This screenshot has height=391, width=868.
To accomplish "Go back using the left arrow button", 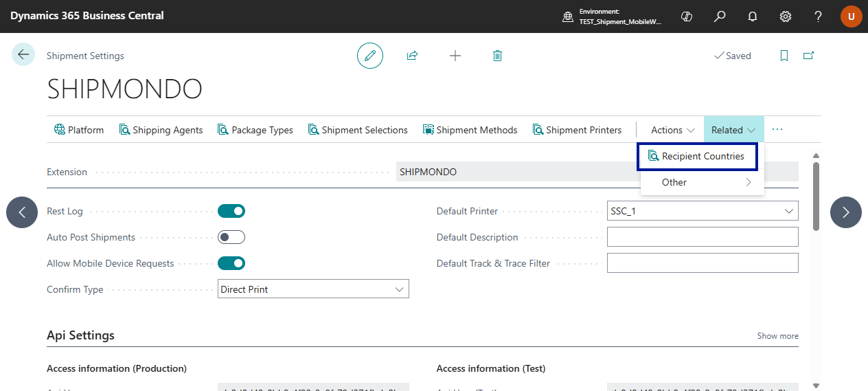I will tap(23, 55).
